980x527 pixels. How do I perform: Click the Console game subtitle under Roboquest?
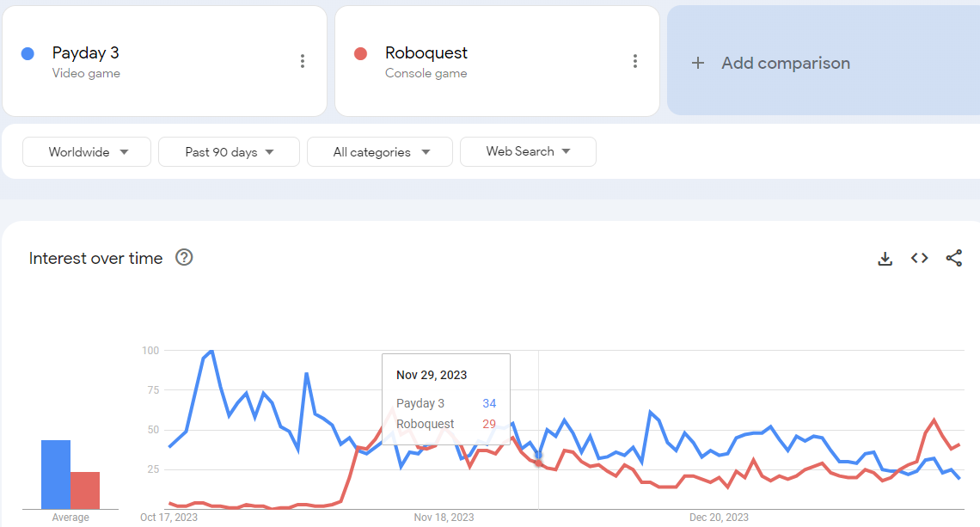point(426,73)
